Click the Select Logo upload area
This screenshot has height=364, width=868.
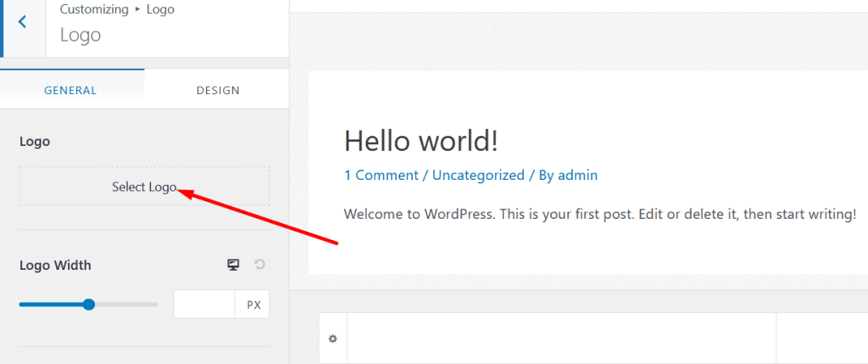tap(144, 186)
